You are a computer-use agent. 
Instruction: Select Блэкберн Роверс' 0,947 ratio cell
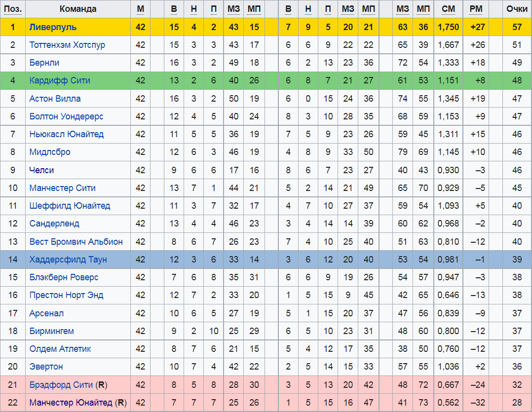point(448,277)
